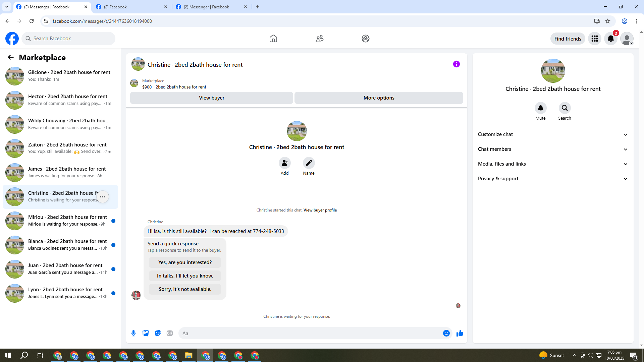
Task: Send the quick reply "Yes, are you interested?"
Action: [185, 262]
